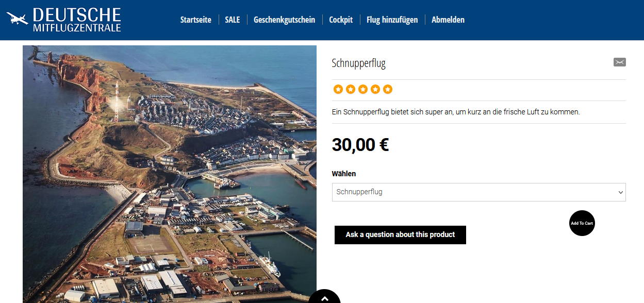Open the Wählen dropdown showing Schnupperflug
The image size is (644, 303).
click(478, 192)
